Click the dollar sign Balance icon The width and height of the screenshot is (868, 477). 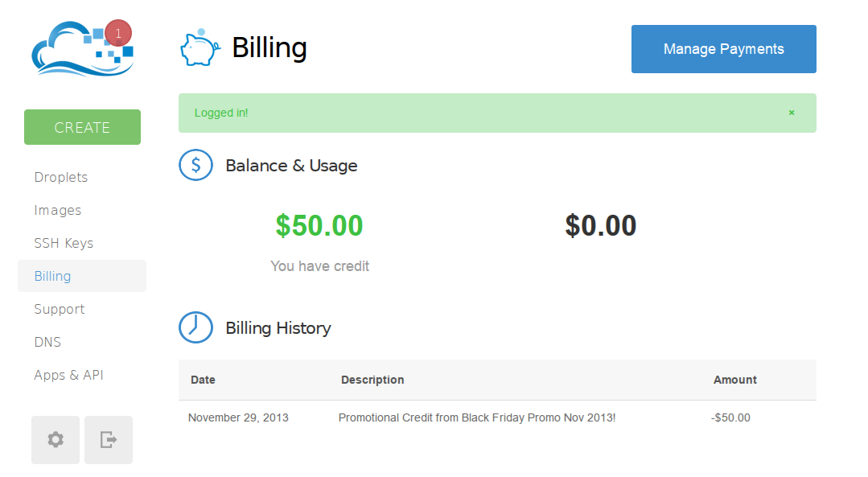pos(196,165)
